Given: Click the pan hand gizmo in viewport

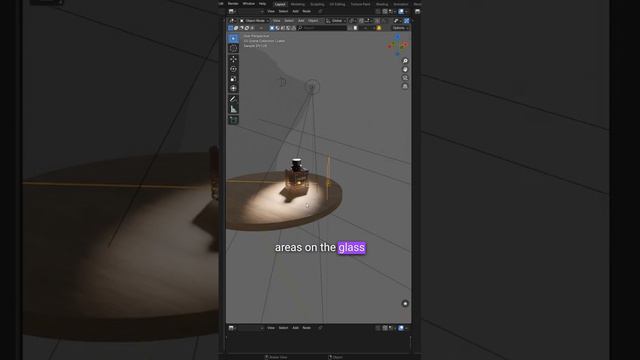Looking at the screenshot, I should click(x=405, y=69).
